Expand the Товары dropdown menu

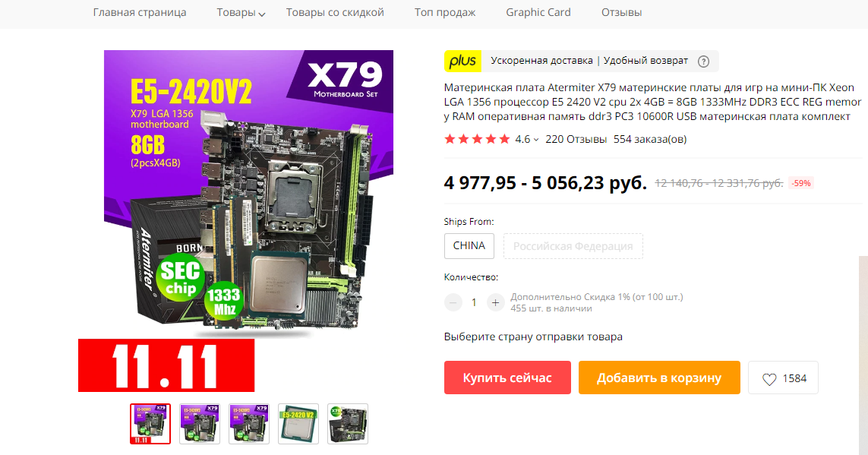tap(241, 13)
